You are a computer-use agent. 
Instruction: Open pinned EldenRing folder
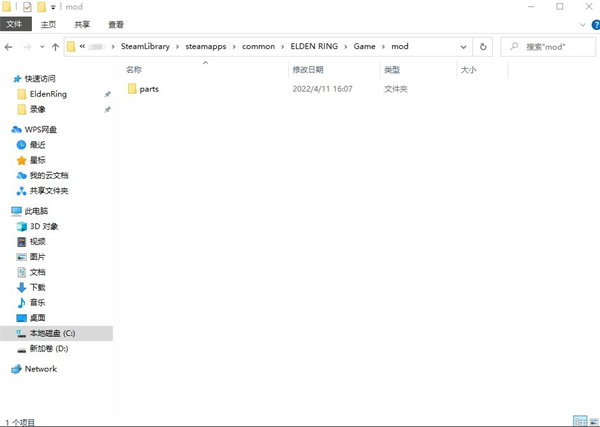tap(48, 94)
